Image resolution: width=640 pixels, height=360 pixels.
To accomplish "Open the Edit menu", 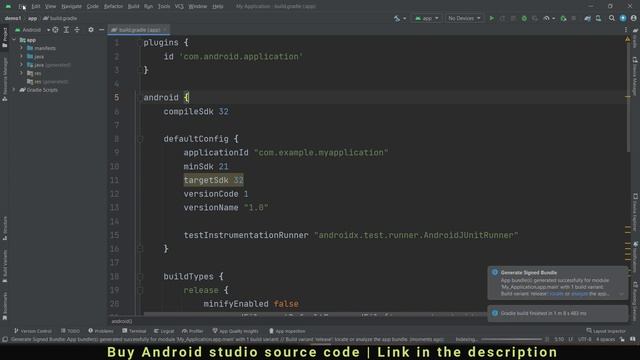I will click(36, 7).
